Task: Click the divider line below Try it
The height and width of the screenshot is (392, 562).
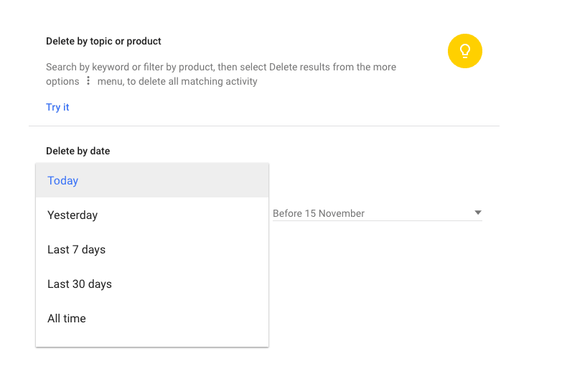Action: pyautogui.click(x=264, y=126)
